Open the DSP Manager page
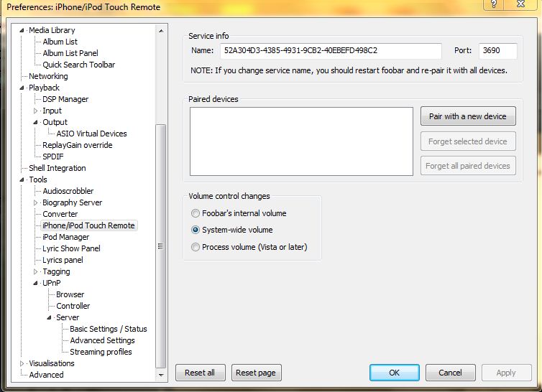The image size is (542, 392). (65, 100)
